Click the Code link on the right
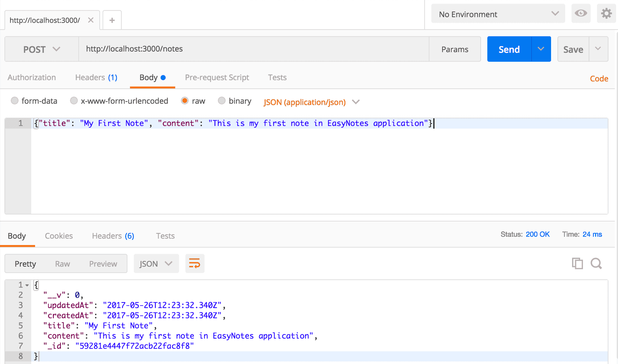 tap(600, 77)
